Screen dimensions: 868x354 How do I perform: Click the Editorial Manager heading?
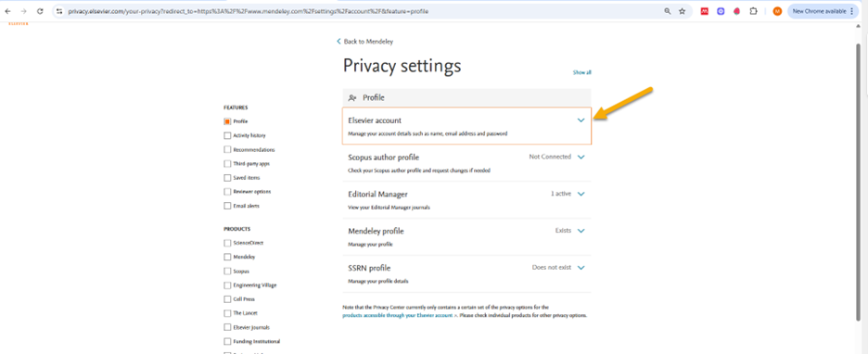pos(378,195)
